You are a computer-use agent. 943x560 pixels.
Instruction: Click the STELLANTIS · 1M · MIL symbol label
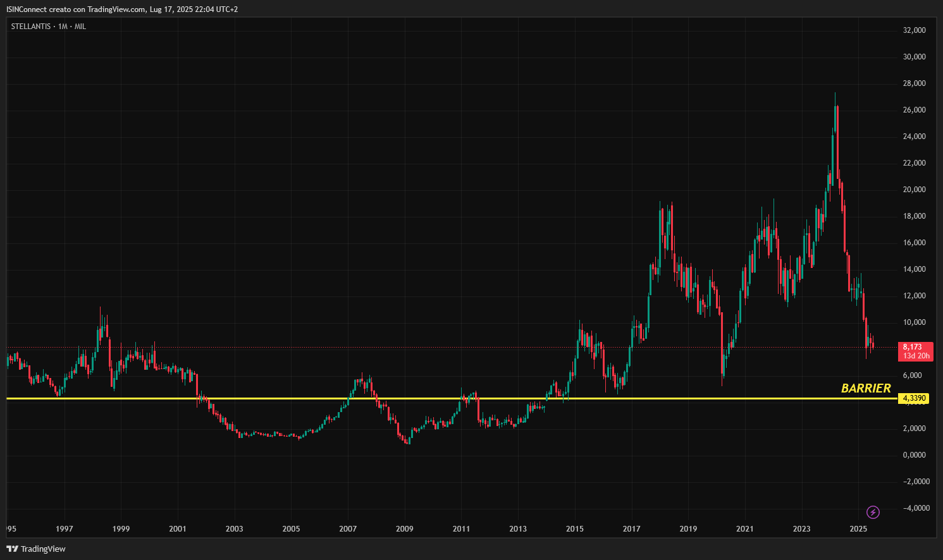coord(48,27)
